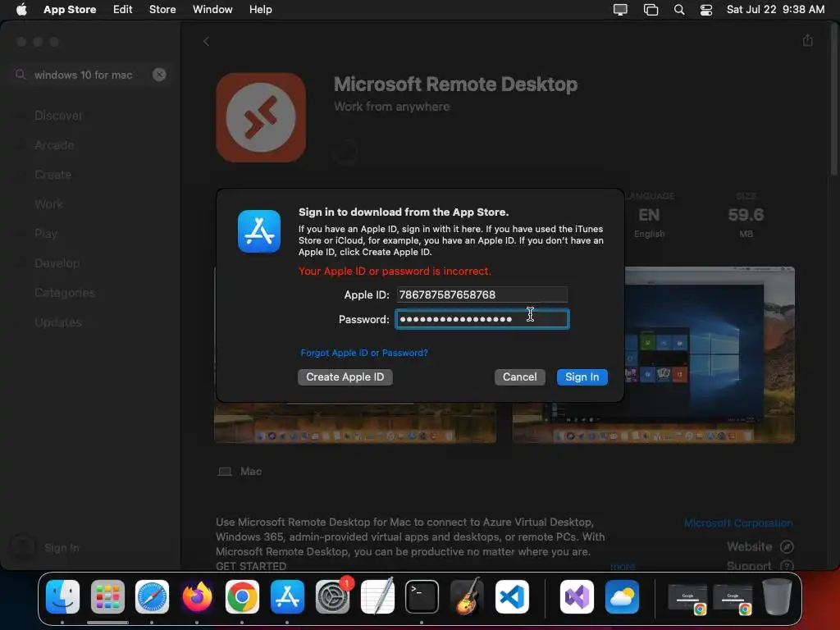Click Create Apple ID button
The width and height of the screenshot is (840, 630).
(345, 377)
